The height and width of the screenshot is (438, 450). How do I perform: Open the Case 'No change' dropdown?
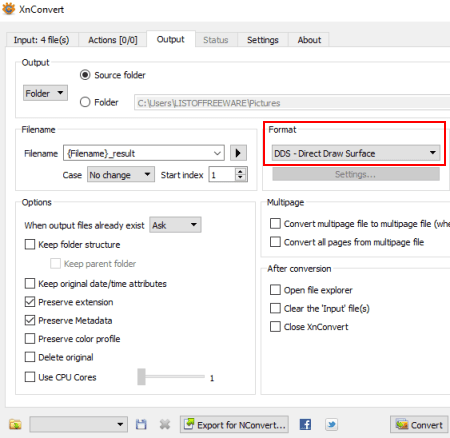point(121,174)
